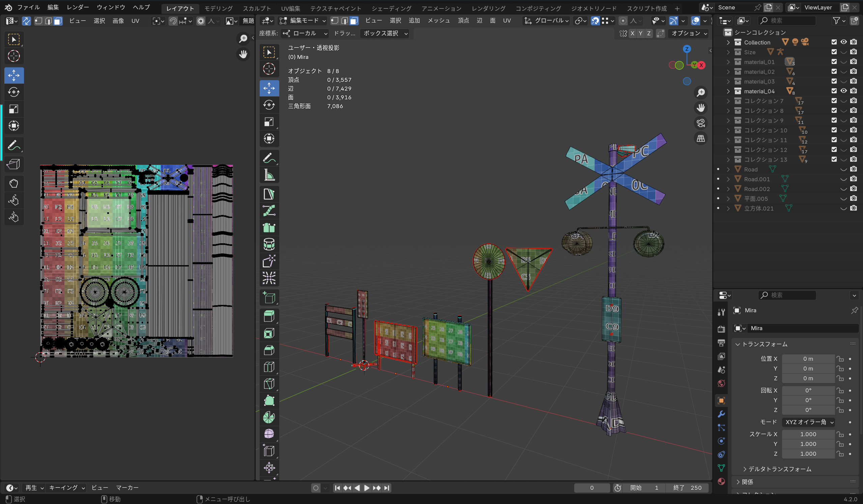Toggle Road.001 visibility in viewport
This screenshot has width=863, height=504.
pos(843,179)
